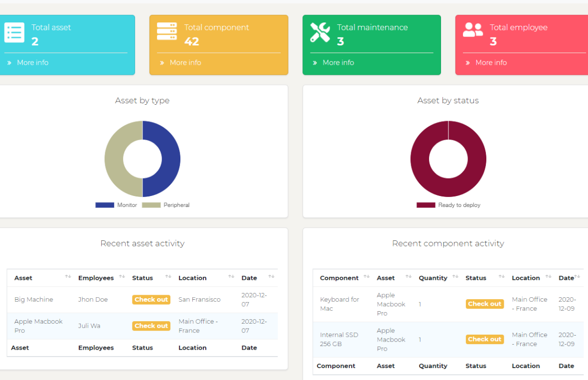Sort component activity by Status header
Image resolution: width=588 pixels, height=380 pixels.
(x=475, y=278)
